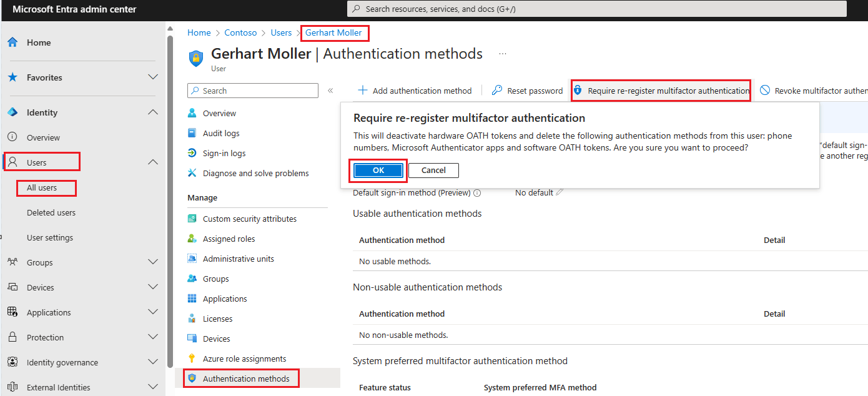Expand the Groups section chevron
Image resolution: width=868 pixels, height=396 pixels.
(x=152, y=262)
